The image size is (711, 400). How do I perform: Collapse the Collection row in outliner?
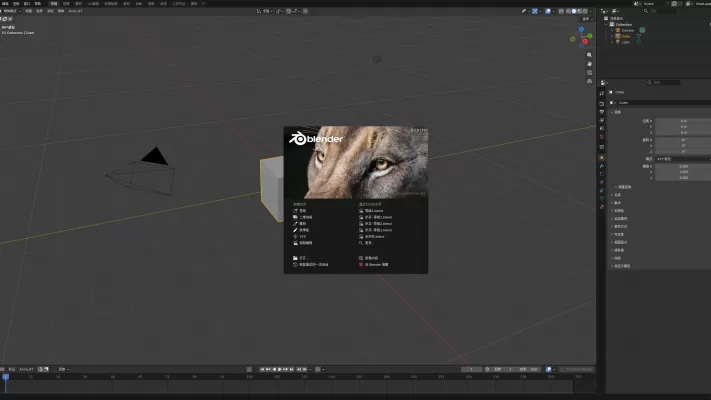pyautogui.click(x=607, y=24)
